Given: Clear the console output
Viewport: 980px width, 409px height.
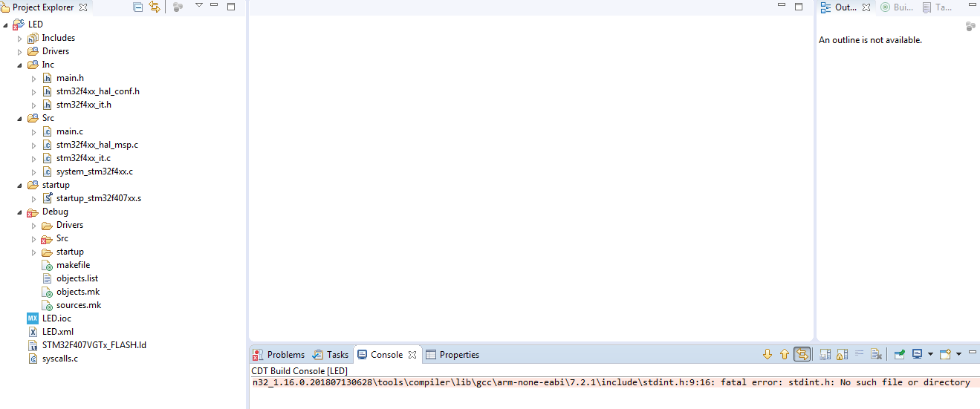Looking at the screenshot, I should 876,355.
